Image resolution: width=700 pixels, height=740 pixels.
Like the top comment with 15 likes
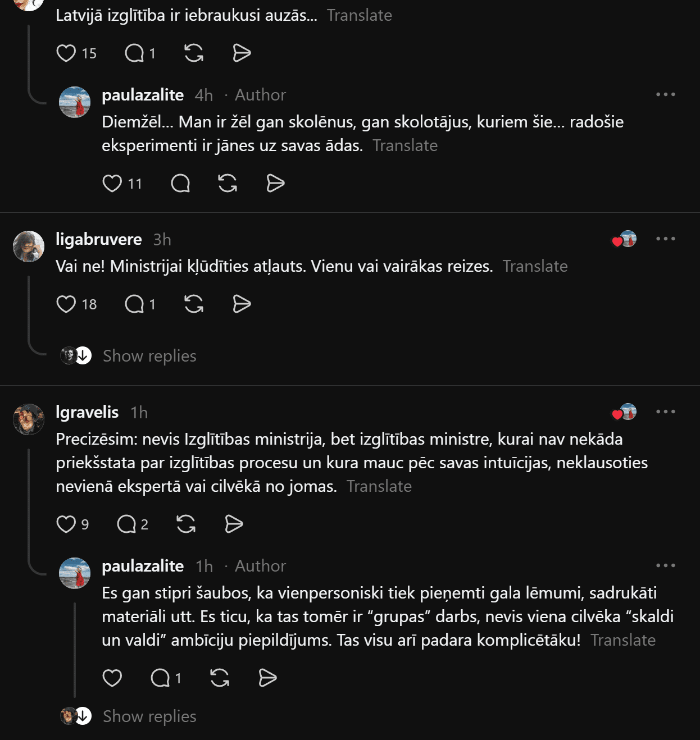click(x=66, y=53)
